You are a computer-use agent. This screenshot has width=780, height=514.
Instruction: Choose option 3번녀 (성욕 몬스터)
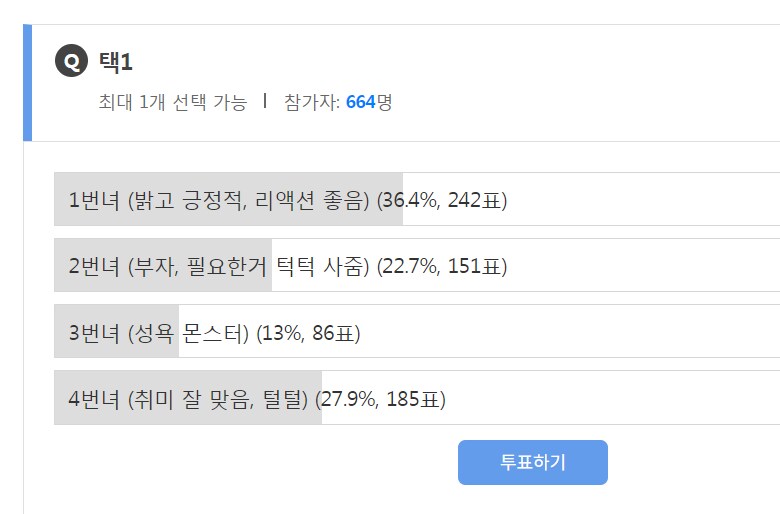159,333
